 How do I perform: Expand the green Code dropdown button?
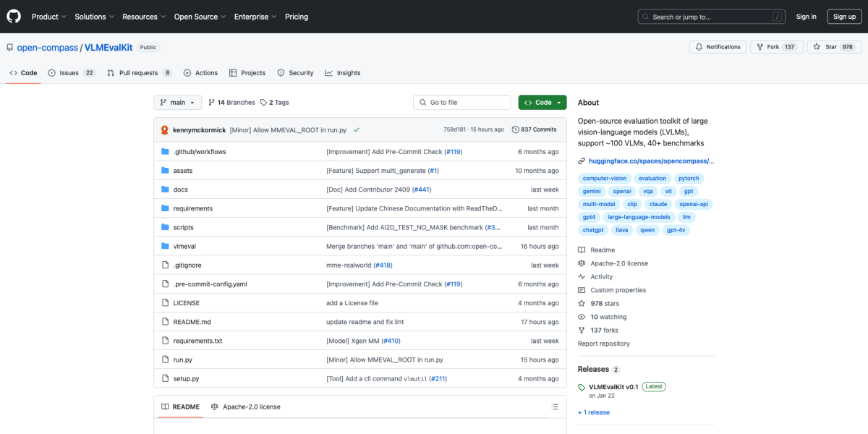click(542, 103)
